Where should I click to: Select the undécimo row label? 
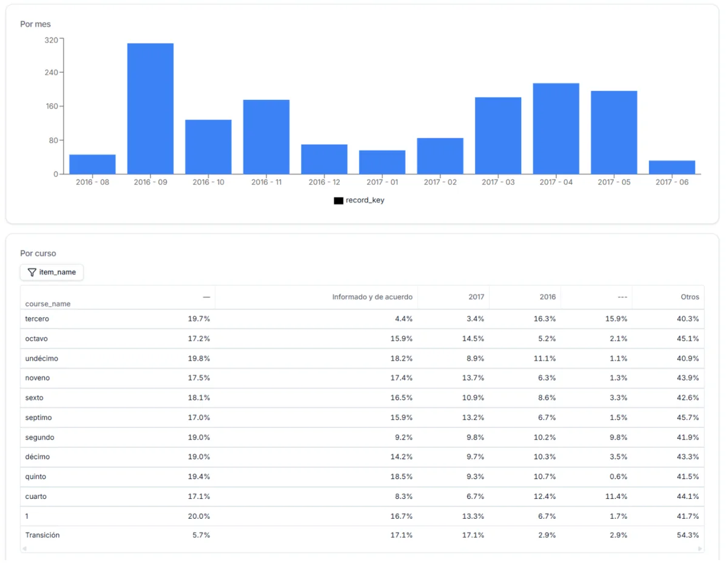pos(41,358)
